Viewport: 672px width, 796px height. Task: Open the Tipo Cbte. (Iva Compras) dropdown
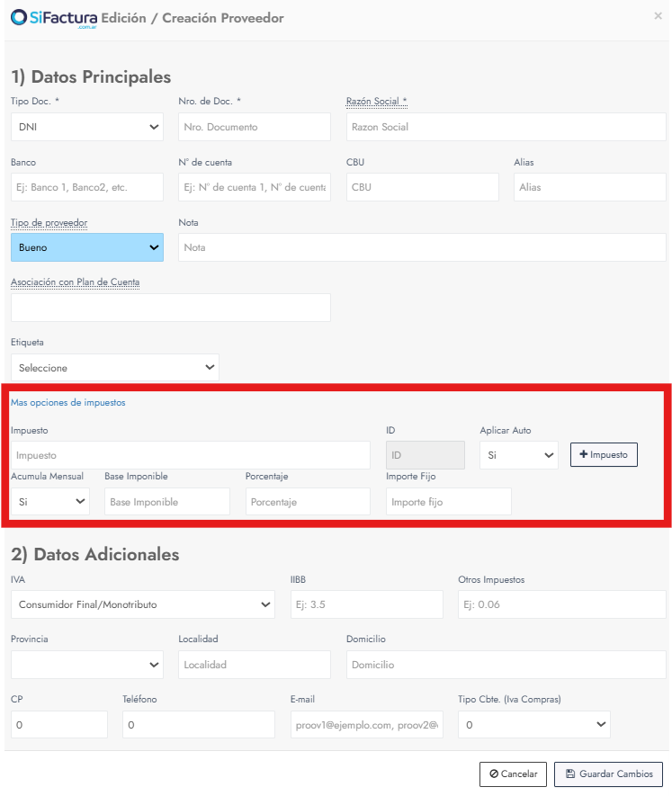(533, 724)
